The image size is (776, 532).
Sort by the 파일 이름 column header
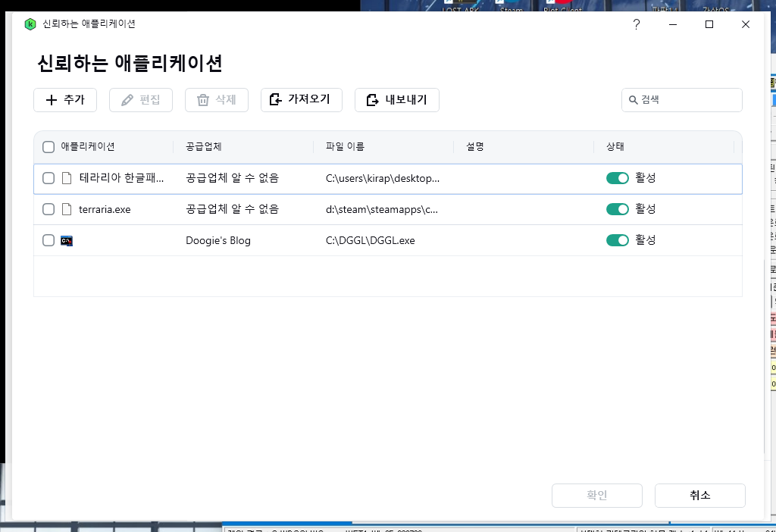[345, 146]
